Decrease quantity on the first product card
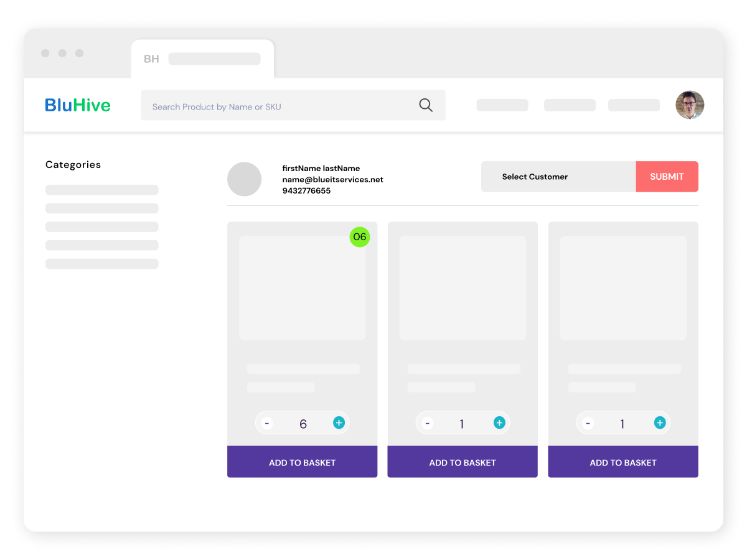Image resolution: width=747 pixels, height=560 pixels. (x=267, y=424)
